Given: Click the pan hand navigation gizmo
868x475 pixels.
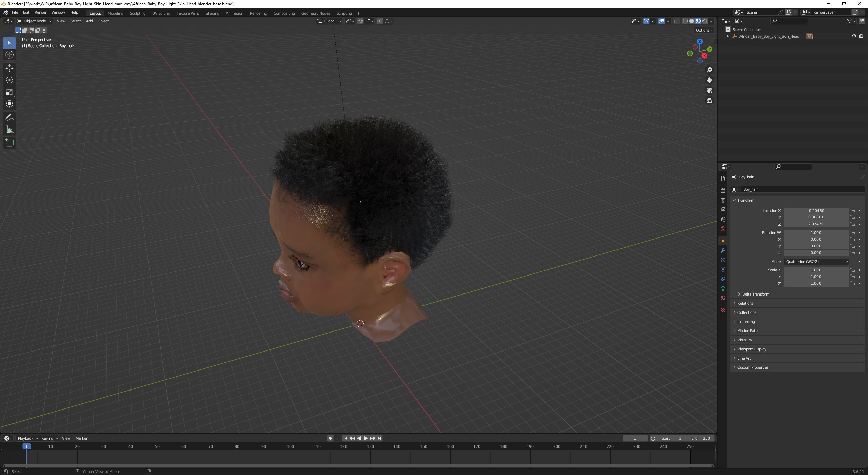Looking at the screenshot, I should point(709,80).
